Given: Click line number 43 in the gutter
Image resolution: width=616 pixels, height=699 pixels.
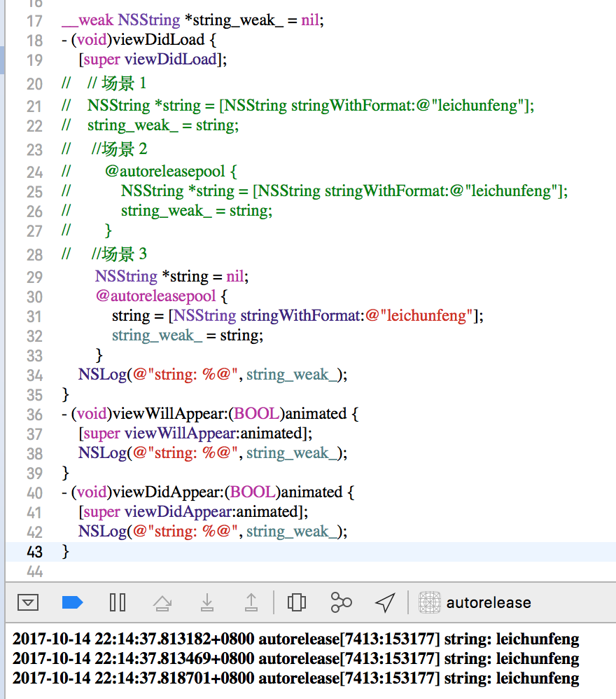Looking at the screenshot, I should pyautogui.click(x=35, y=552).
